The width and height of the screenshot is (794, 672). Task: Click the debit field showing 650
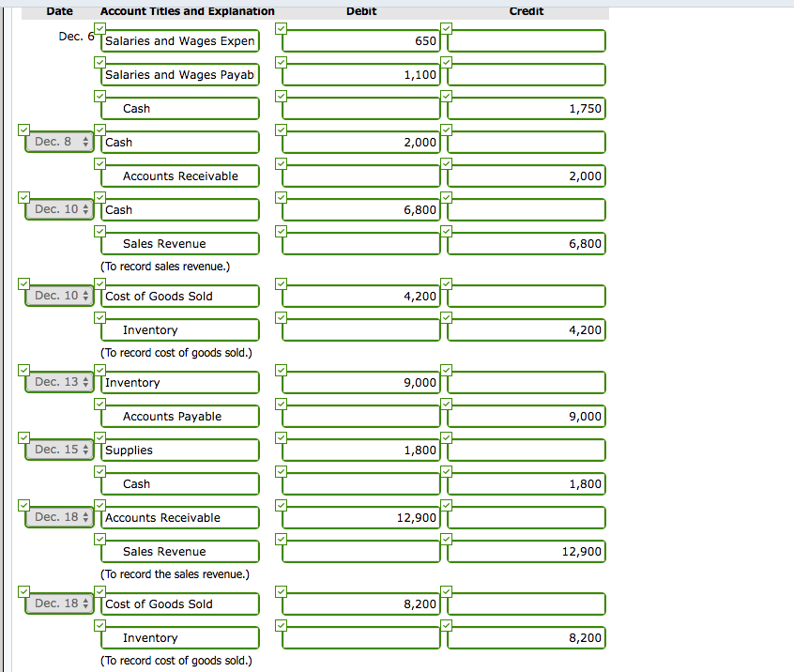pos(361,41)
